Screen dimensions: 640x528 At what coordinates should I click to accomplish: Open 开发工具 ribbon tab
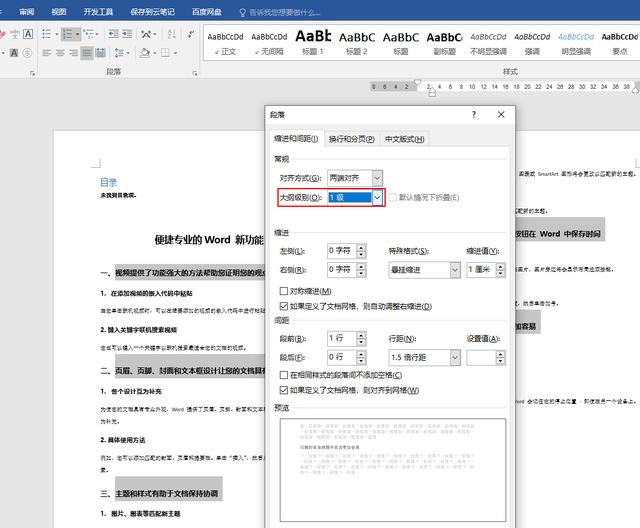98,12
